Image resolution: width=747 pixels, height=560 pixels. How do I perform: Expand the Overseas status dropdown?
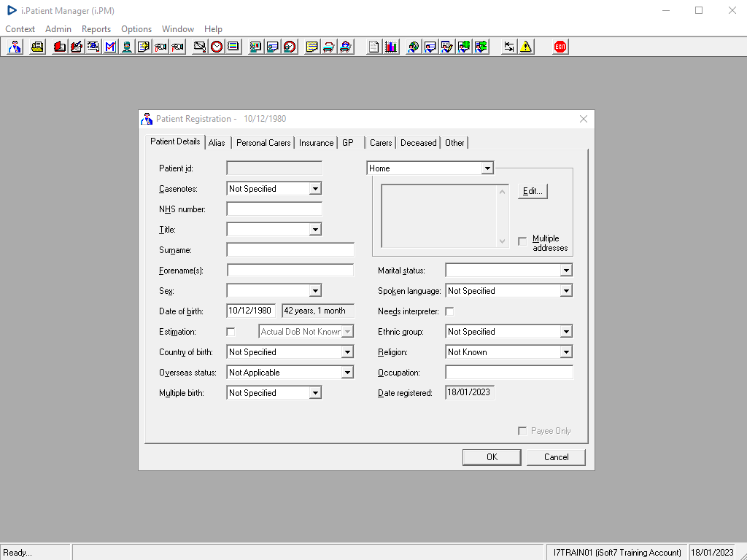(x=347, y=373)
